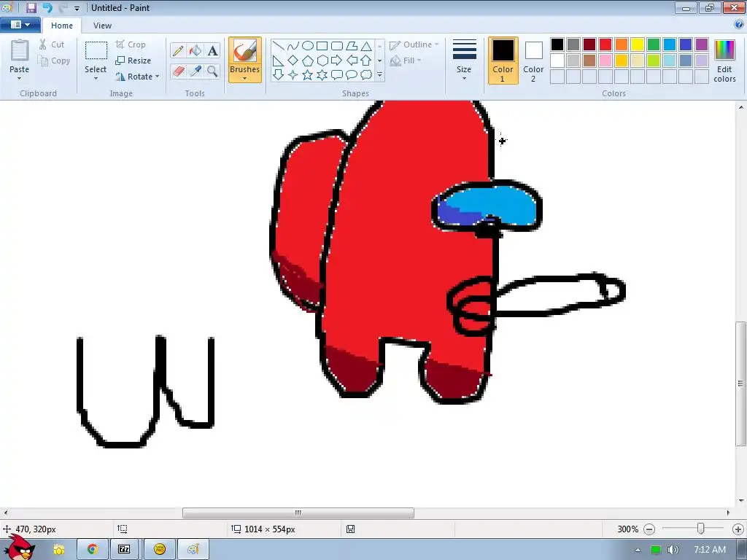
Task: Choose the Diamond shape
Action: click(x=293, y=61)
